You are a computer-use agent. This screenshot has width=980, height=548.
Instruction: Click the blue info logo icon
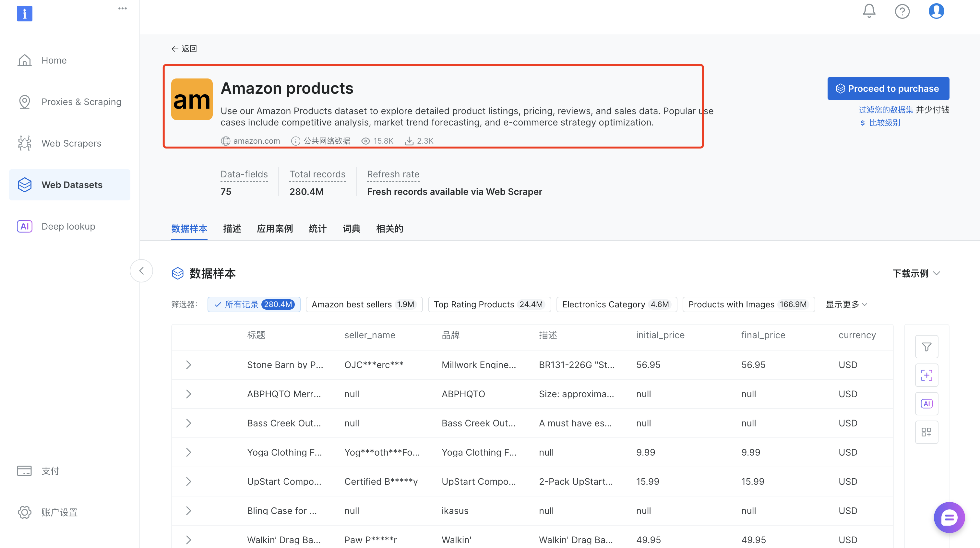(24, 14)
